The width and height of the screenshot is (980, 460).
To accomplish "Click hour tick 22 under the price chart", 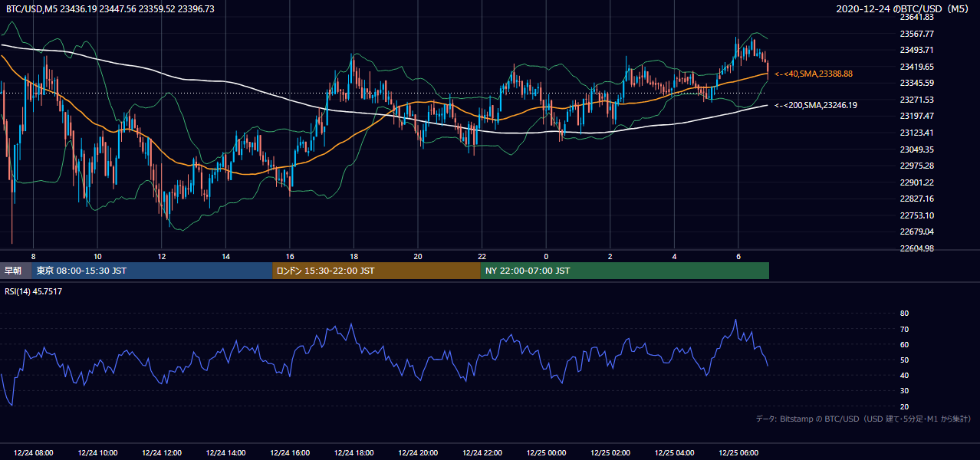I will tap(482, 257).
